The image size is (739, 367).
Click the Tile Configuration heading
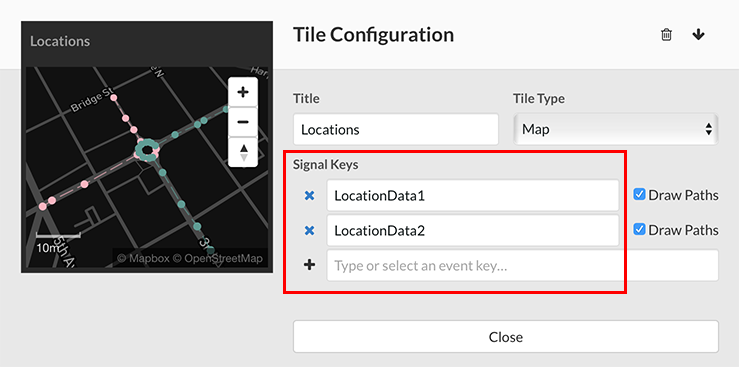click(x=373, y=35)
